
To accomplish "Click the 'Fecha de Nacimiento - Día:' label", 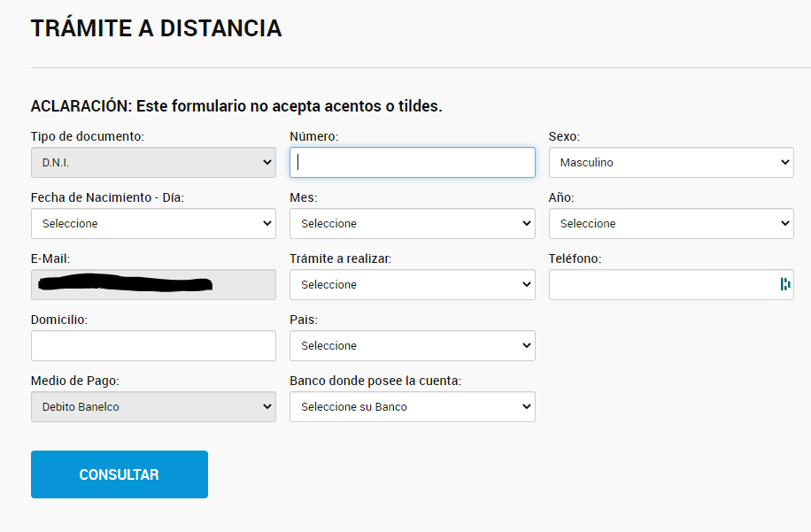I will point(108,197).
